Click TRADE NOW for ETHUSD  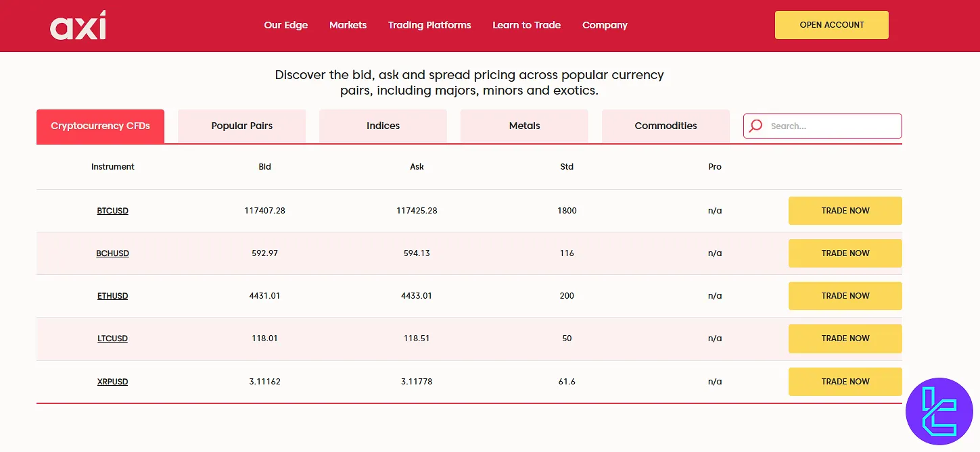[845, 296]
